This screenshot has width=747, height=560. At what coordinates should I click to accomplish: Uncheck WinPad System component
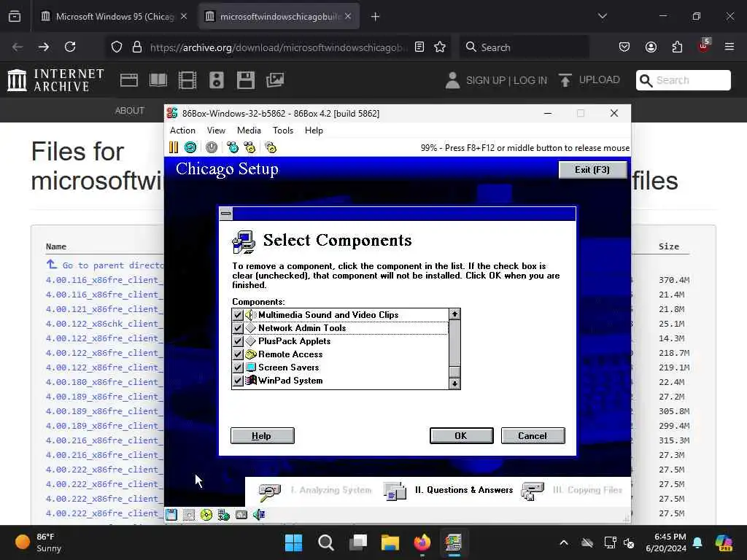click(238, 381)
